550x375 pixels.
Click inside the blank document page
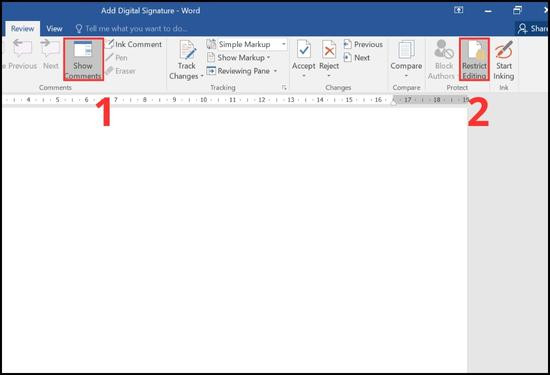(x=234, y=239)
